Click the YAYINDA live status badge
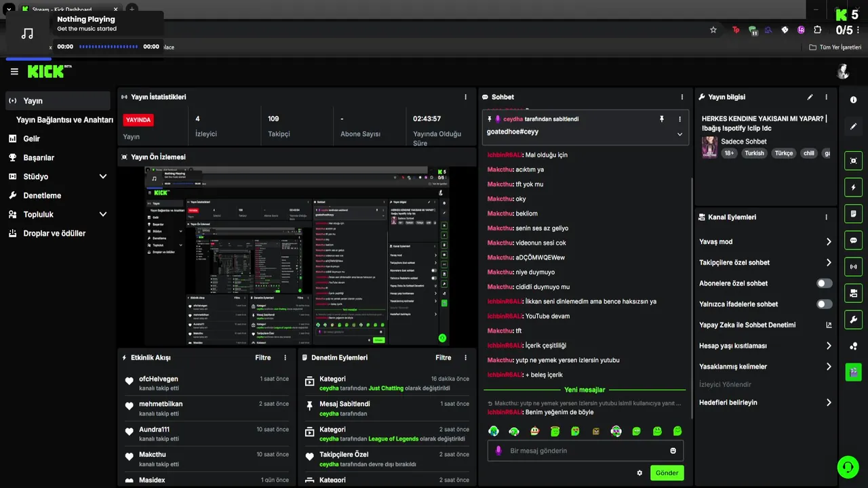 click(x=138, y=120)
